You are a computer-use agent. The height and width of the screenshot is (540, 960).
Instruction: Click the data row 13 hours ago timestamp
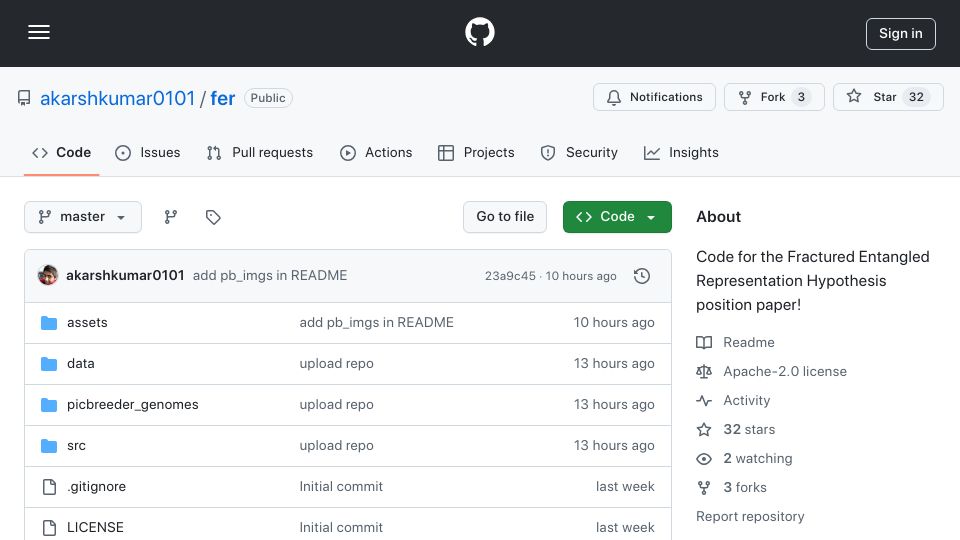pyautogui.click(x=613, y=364)
